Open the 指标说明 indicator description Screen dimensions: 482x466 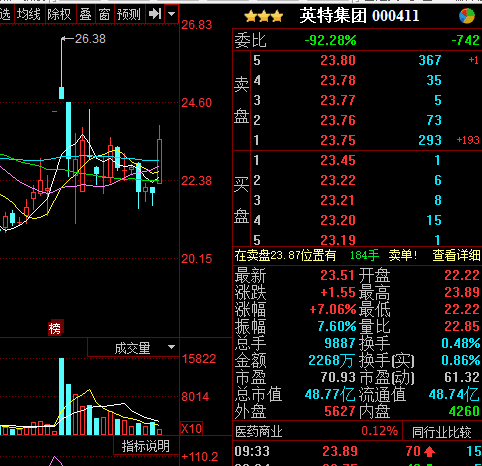(146, 446)
